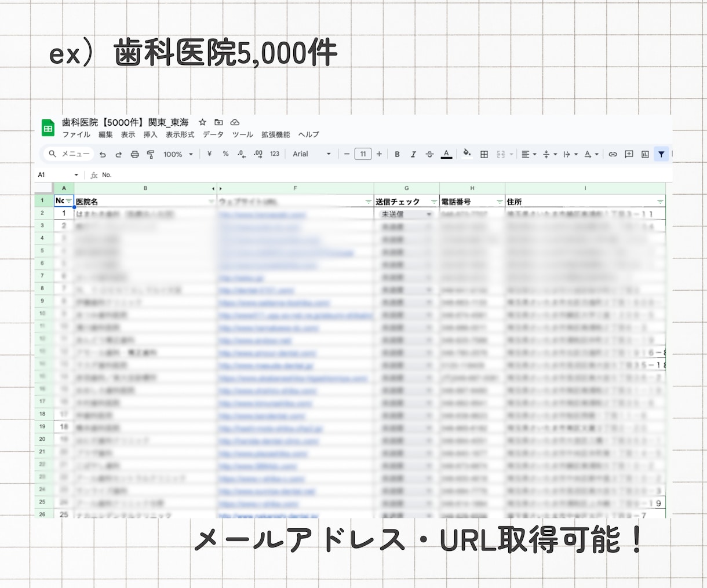This screenshot has width=707, height=588.
Task: Click the move-to-folder icon beside title
Action: point(218,122)
